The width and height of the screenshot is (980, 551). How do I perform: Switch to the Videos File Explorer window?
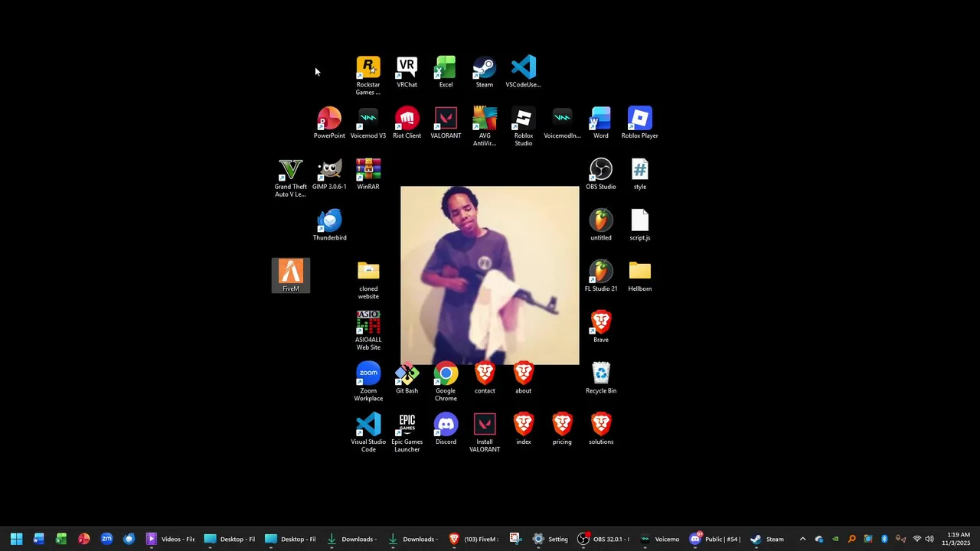point(170,539)
